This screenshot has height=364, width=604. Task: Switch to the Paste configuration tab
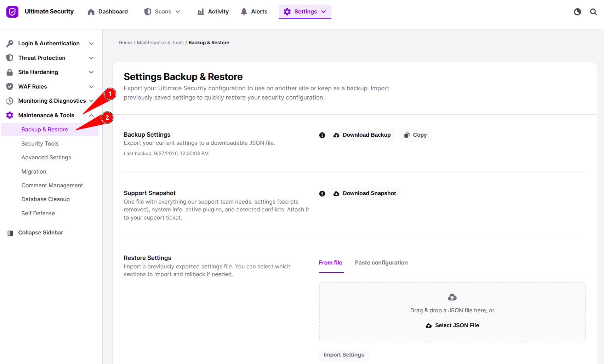point(381,263)
